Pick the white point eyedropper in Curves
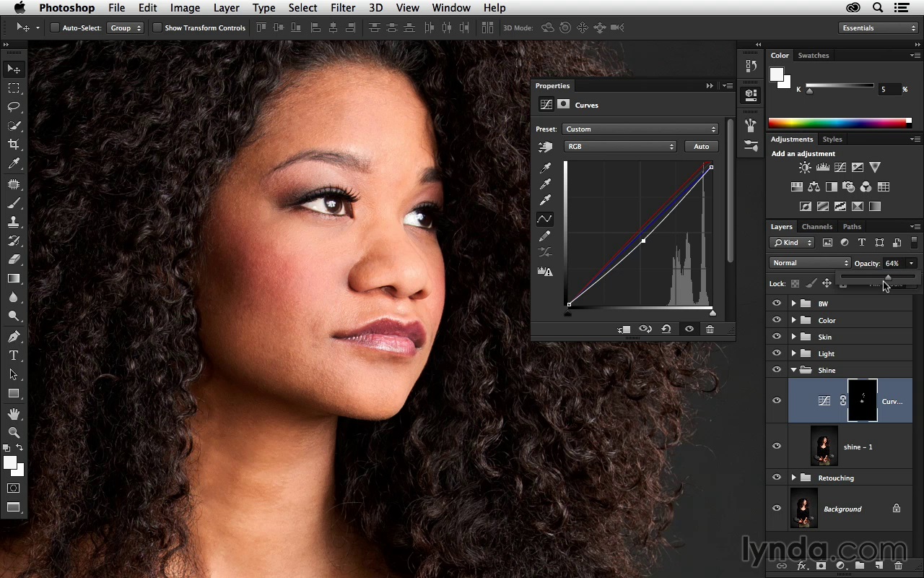Image resolution: width=924 pixels, height=578 pixels. click(545, 201)
